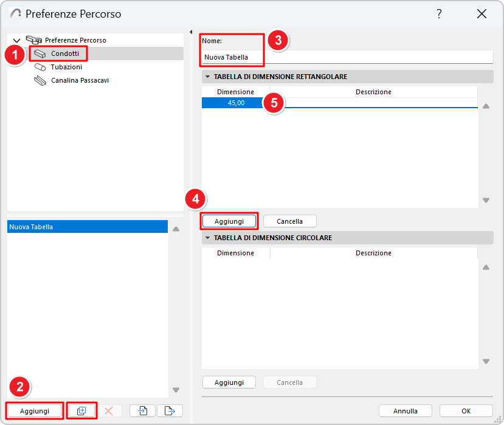The image size is (504, 425).
Task: Move rectangular table row down with arrow
Action: (x=486, y=200)
